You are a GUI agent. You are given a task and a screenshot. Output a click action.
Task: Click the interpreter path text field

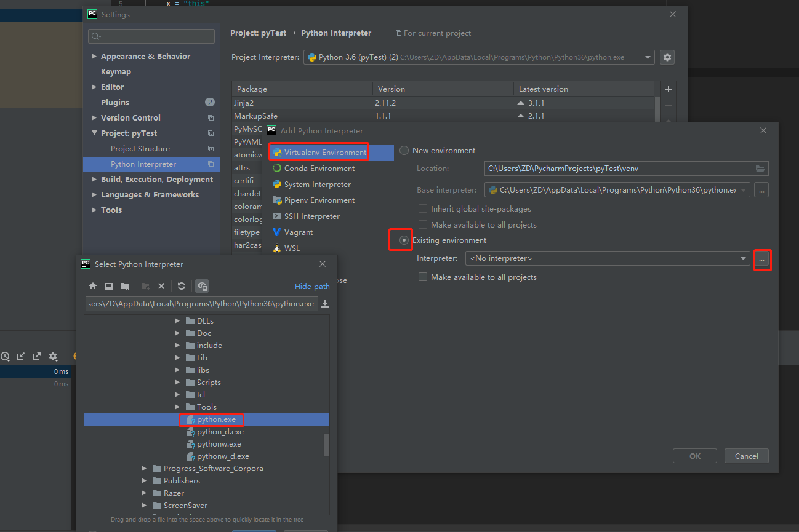coord(202,304)
